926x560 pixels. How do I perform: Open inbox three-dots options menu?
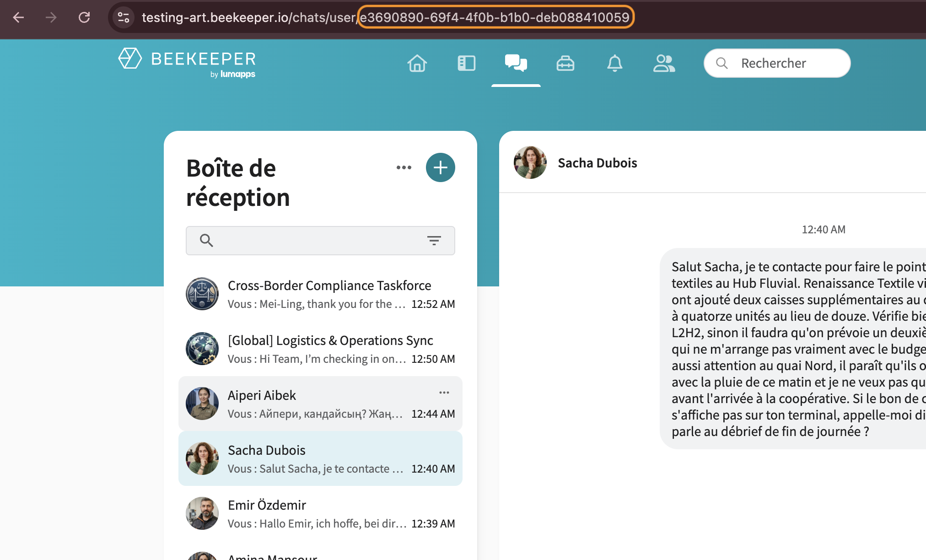click(404, 167)
